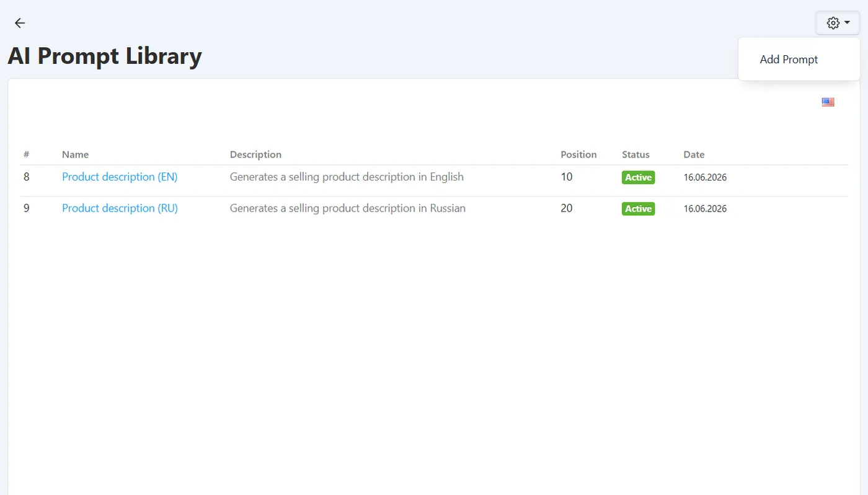Open the gear settings dropdown

[x=838, y=23]
